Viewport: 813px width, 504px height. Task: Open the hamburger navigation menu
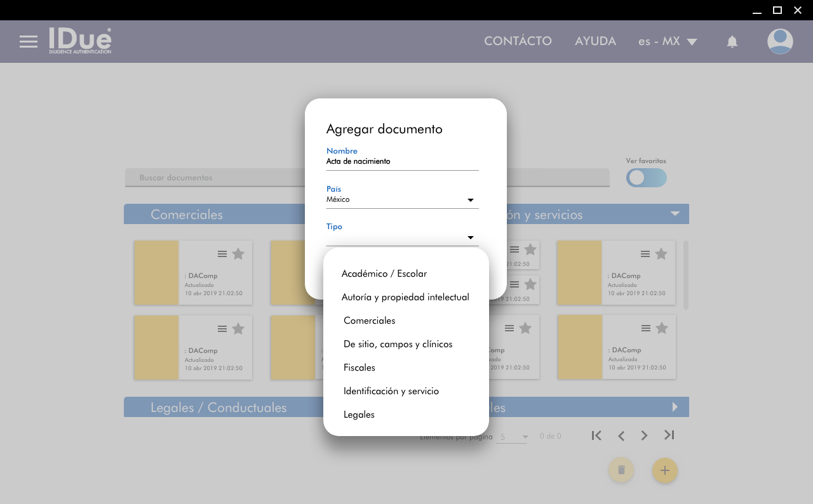29,42
